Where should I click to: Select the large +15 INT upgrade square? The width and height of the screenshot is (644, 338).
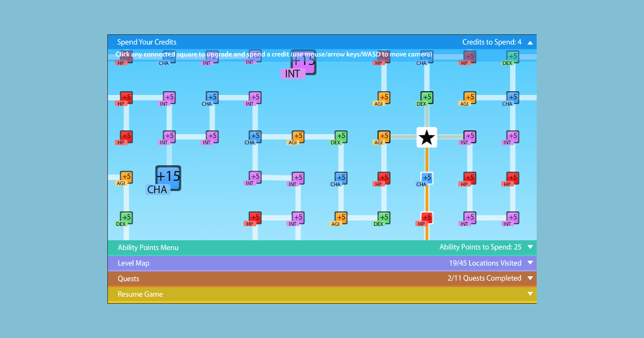(x=304, y=62)
